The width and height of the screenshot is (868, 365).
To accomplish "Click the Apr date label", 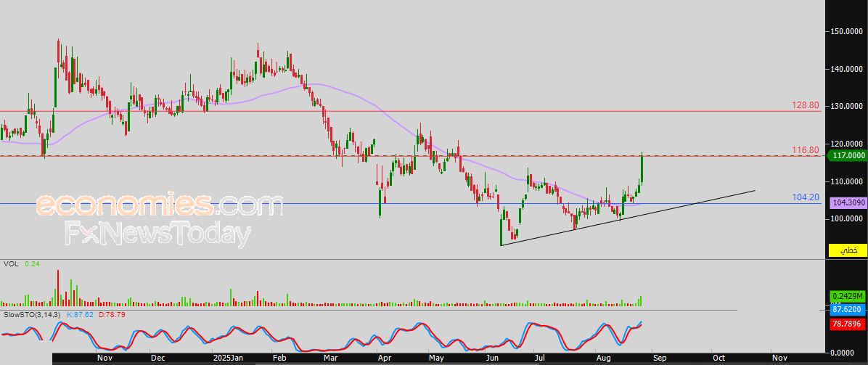I will pos(384,359).
